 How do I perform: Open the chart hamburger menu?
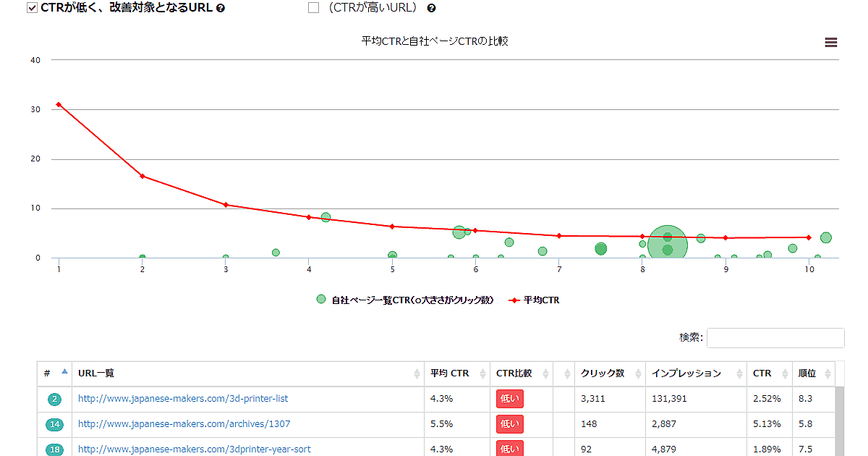point(830,43)
